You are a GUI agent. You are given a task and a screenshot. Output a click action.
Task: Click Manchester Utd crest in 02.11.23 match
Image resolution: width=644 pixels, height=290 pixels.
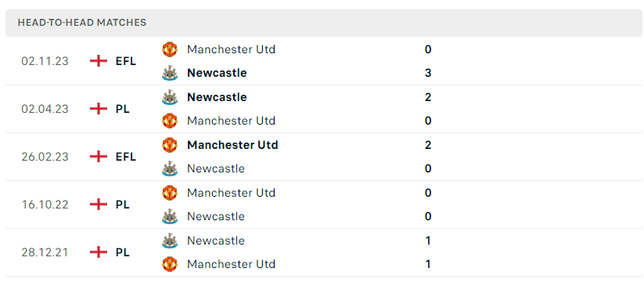[170, 49]
